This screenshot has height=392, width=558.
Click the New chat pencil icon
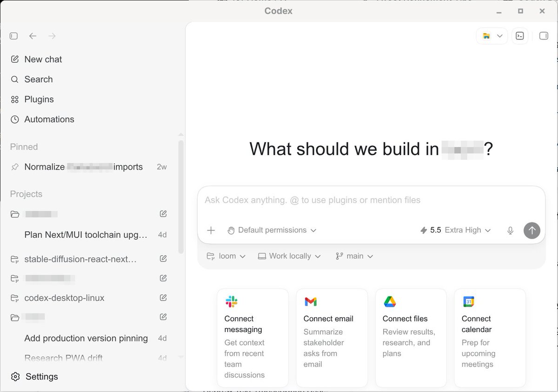pos(15,59)
